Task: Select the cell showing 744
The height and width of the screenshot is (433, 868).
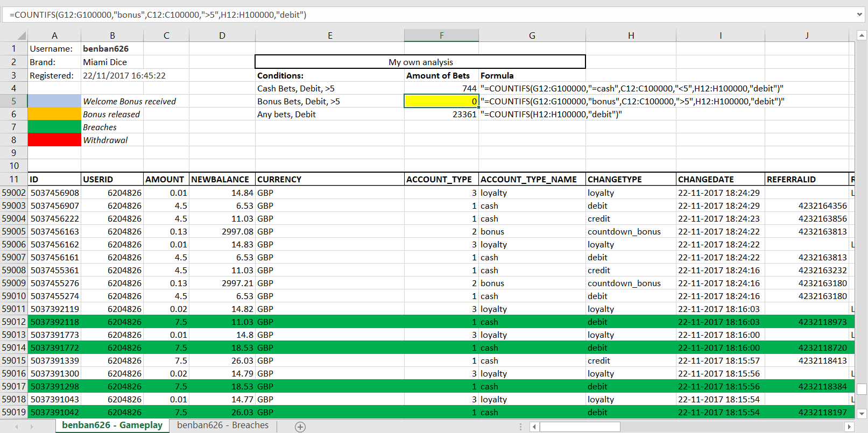Action: click(x=441, y=88)
